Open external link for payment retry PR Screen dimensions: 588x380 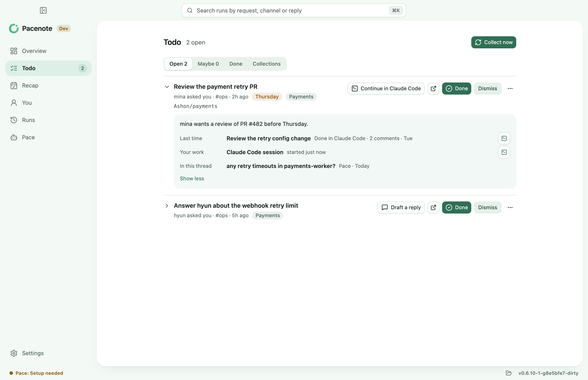tap(433, 89)
